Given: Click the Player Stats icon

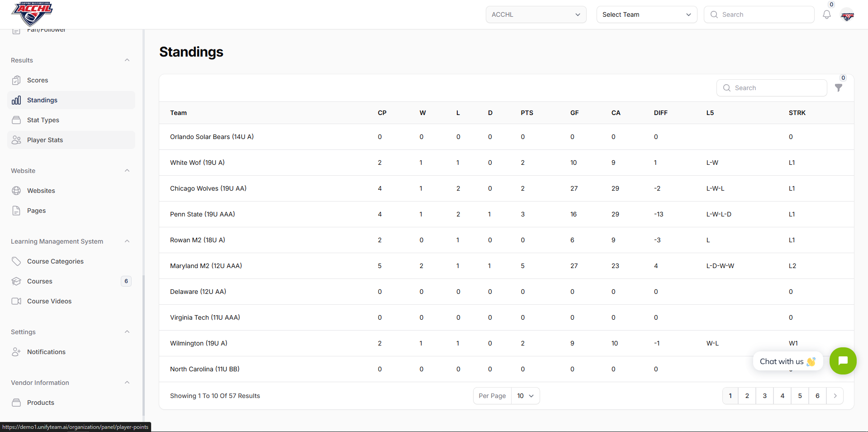Looking at the screenshot, I should 17,140.
